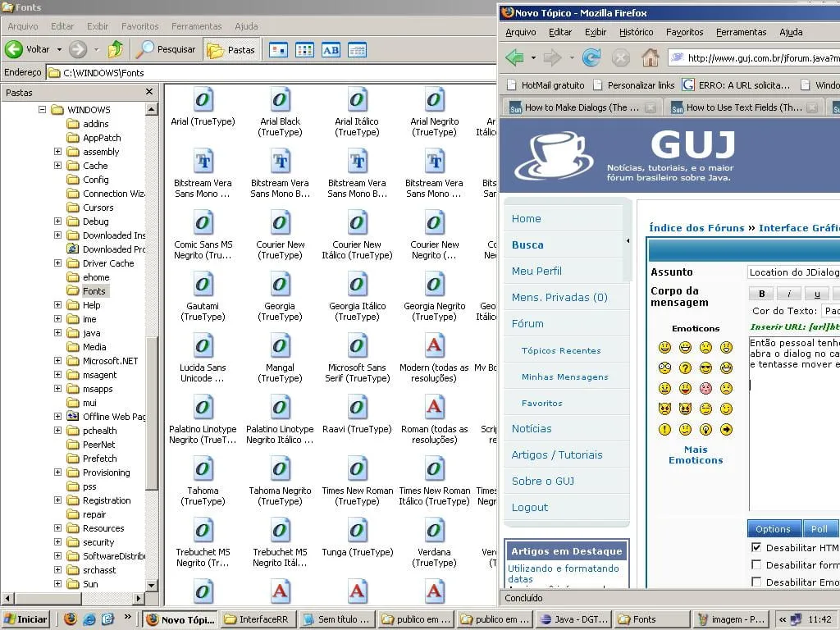The height and width of the screenshot is (630, 840).
Task: Click the bold B formatting button
Action: [762, 294]
